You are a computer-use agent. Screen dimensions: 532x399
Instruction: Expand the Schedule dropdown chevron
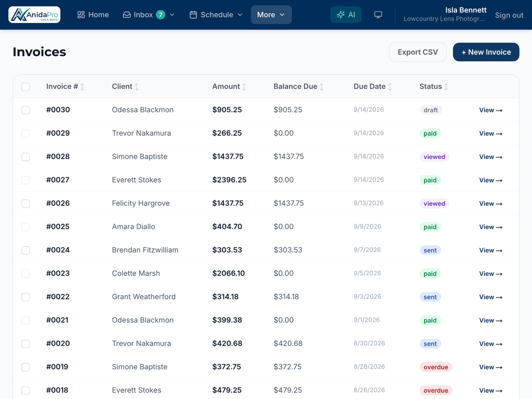(x=240, y=14)
